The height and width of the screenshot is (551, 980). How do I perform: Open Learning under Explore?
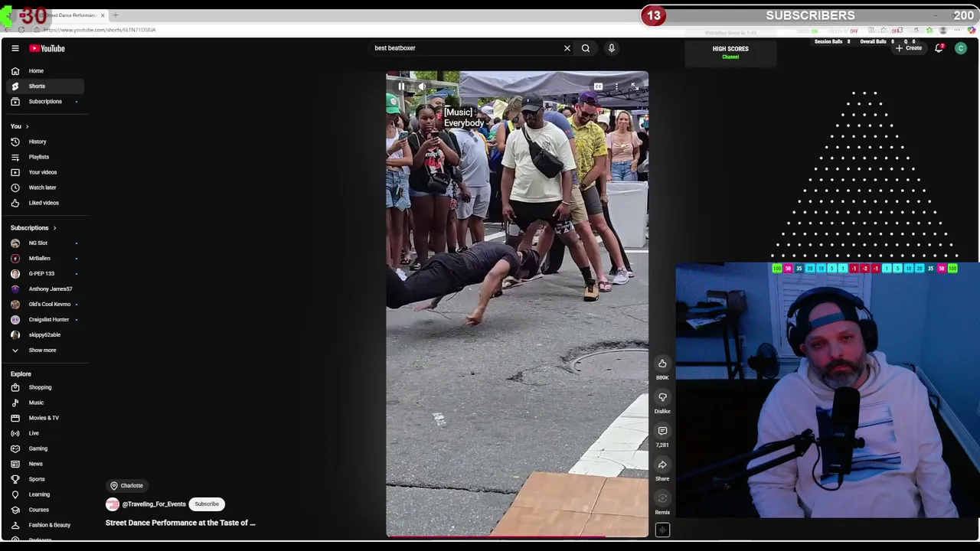44,494
